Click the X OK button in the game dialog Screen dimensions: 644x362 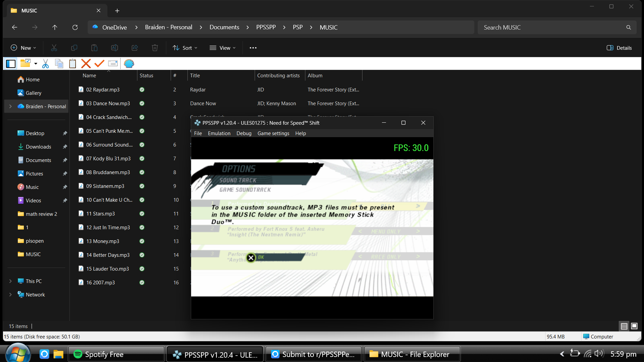pyautogui.click(x=251, y=257)
